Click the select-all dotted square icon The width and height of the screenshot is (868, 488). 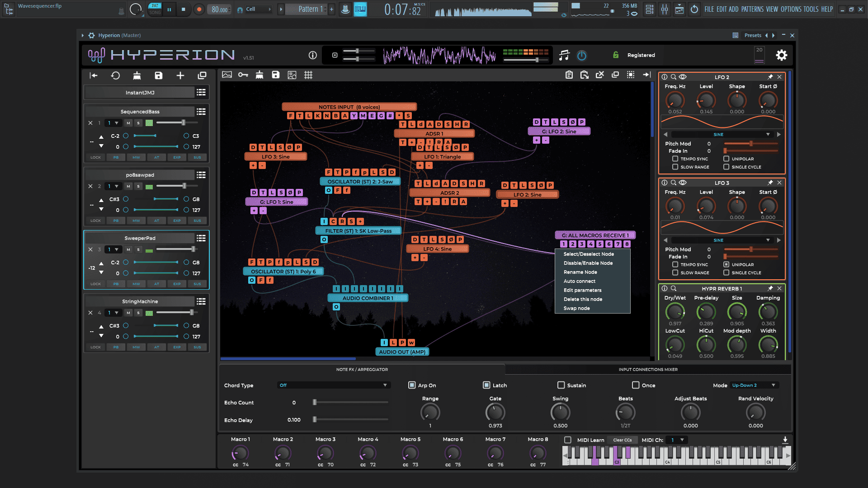[x=631, y=75]
